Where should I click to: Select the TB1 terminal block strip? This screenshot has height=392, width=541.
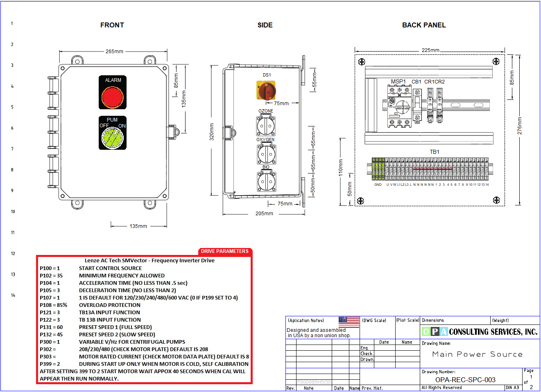click(x=431, y=169)
